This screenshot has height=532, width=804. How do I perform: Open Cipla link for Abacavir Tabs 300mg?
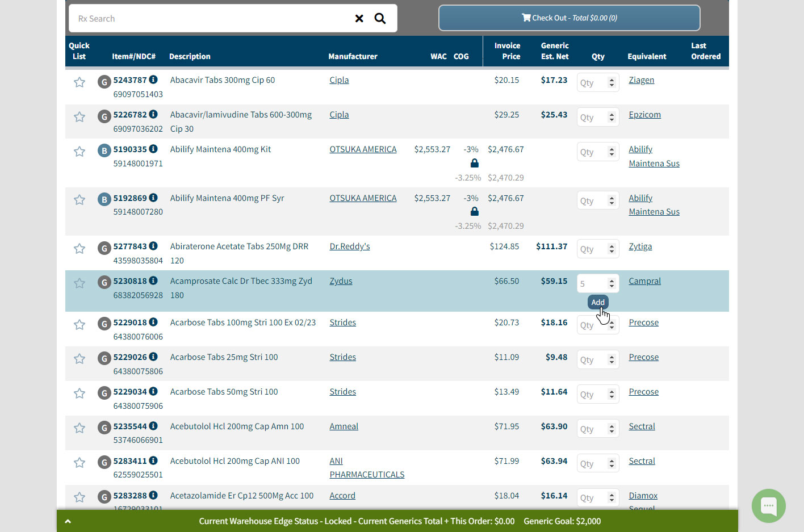[339, 80]
